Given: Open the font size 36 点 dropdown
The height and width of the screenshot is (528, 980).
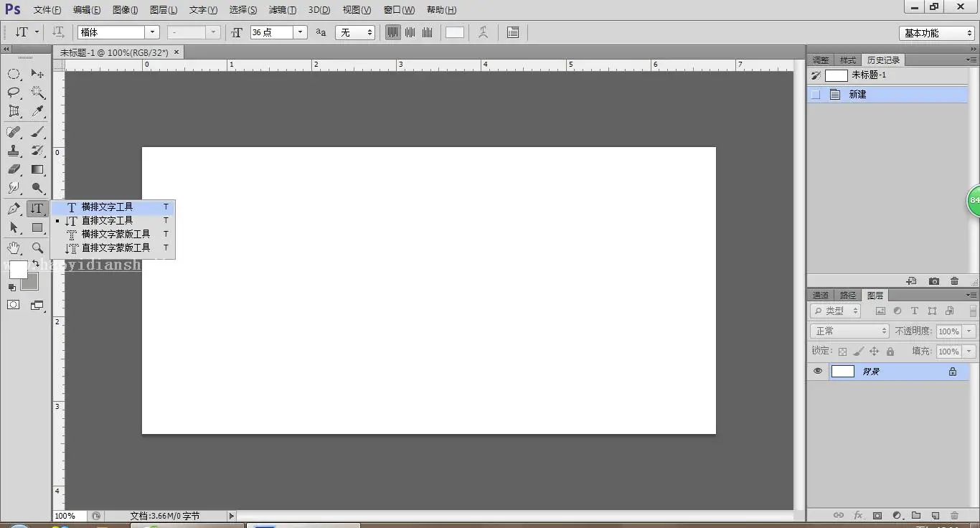Looking at the screenshot, I should 301,32.
